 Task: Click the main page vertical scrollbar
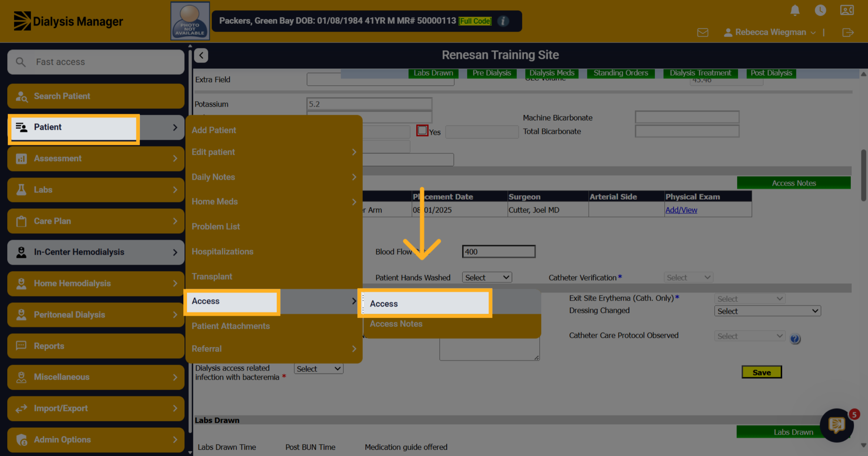click(863, 175)
